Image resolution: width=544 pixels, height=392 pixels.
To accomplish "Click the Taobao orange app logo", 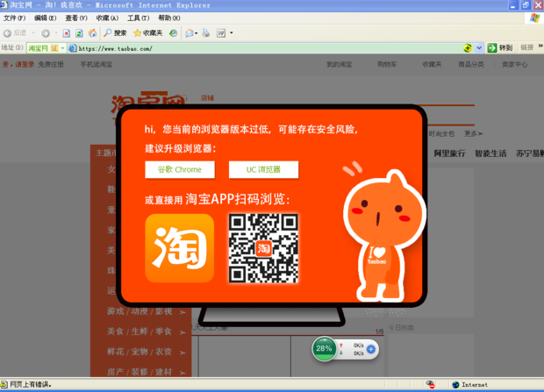I will pyautogui.click(x=179, y=248).
